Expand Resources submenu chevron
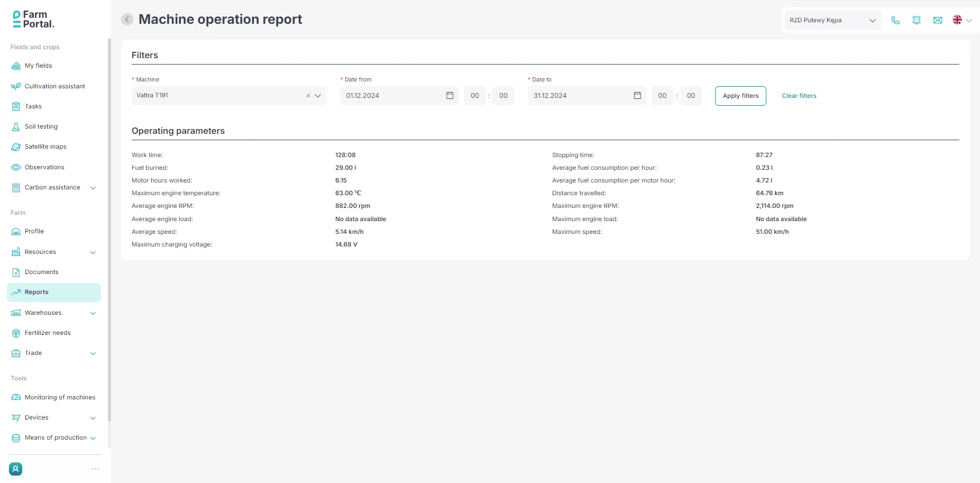 click(x=93, y=252)
